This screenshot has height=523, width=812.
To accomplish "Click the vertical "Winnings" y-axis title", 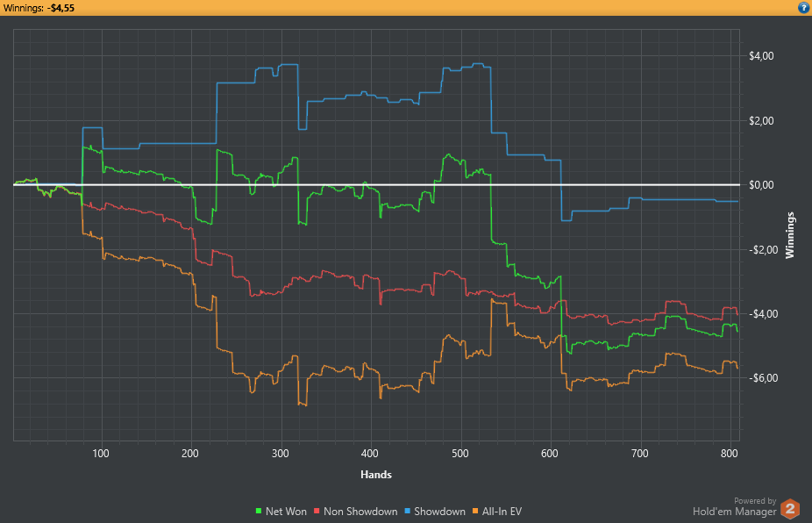I will pyautogui.click(x=790, y=235).
